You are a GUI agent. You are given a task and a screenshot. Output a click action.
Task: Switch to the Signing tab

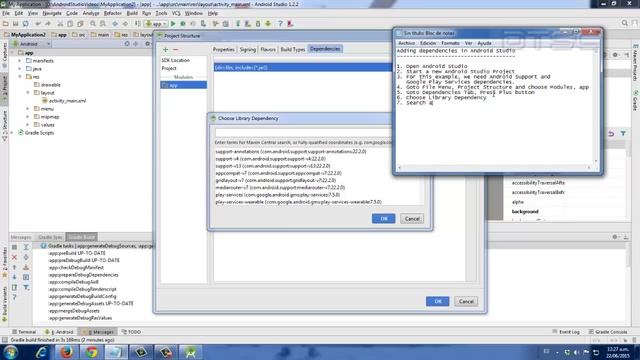(247, 49)
